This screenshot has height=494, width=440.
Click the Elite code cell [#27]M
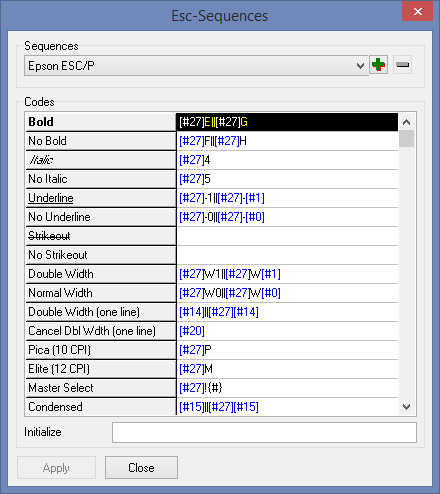[287, 369]
